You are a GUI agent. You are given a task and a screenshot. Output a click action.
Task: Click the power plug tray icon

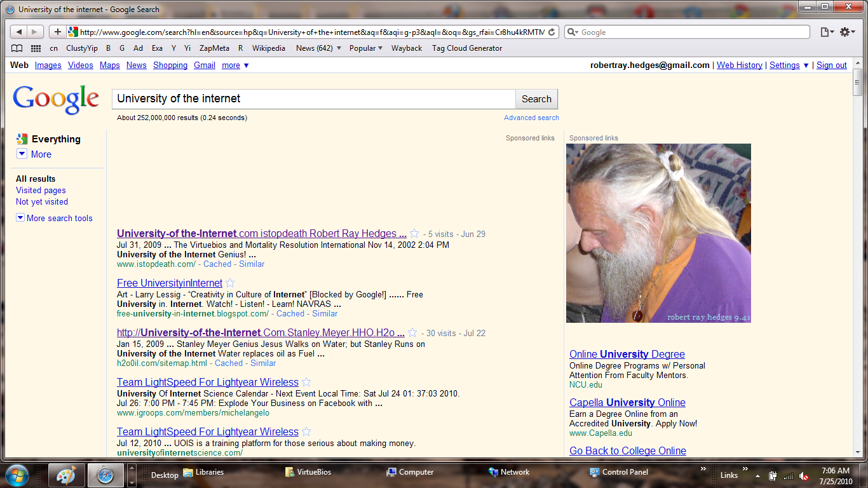click(x=773, y=475)
